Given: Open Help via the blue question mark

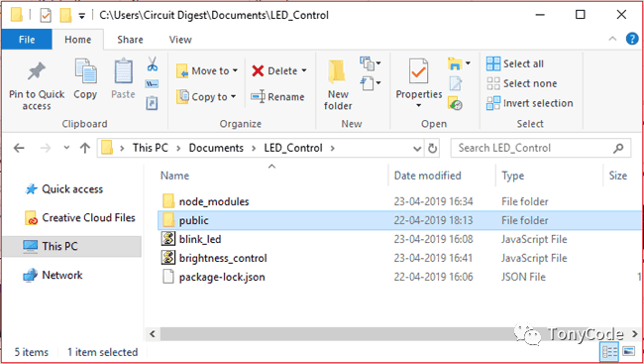Looking at the screenshot, I should click(632, 39).
